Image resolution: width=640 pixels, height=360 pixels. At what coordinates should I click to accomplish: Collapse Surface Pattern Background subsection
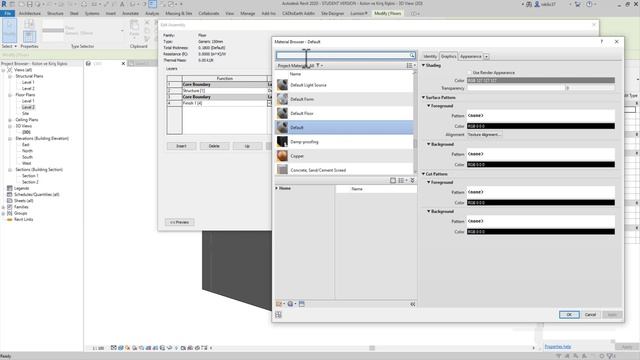point(429,144)
